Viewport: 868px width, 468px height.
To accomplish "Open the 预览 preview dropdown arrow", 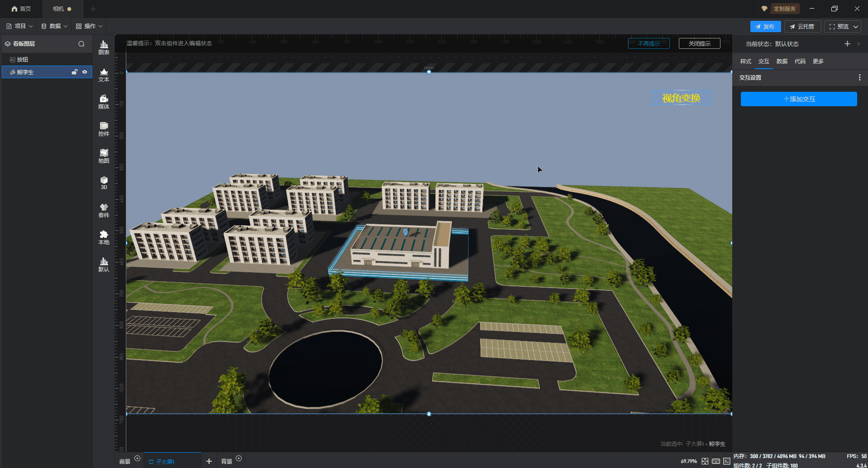I will (x=856, y=27).
